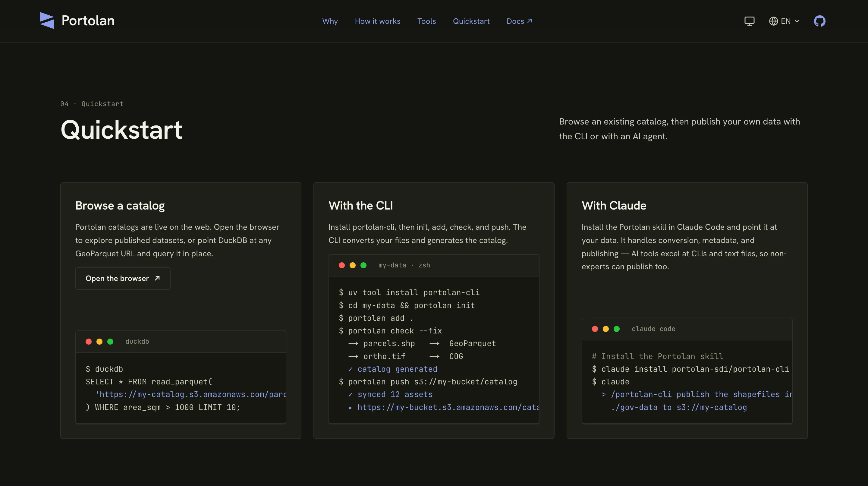Click the 'parcels.shp' conversion line
The width and height of the screenshot is (868, 486).
[422, 343]
